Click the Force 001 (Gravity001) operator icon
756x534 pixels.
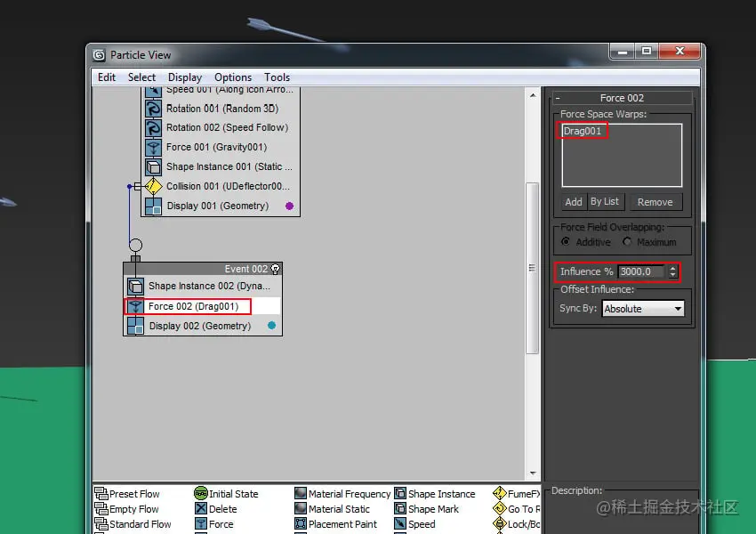click(153, 147)
